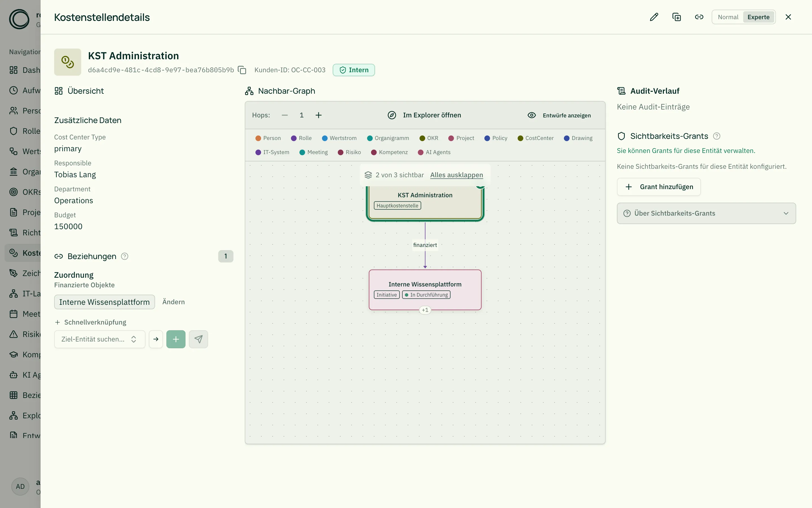Toggle Project legend filter
Screen dimensions: 812x508
click(461, 138)
